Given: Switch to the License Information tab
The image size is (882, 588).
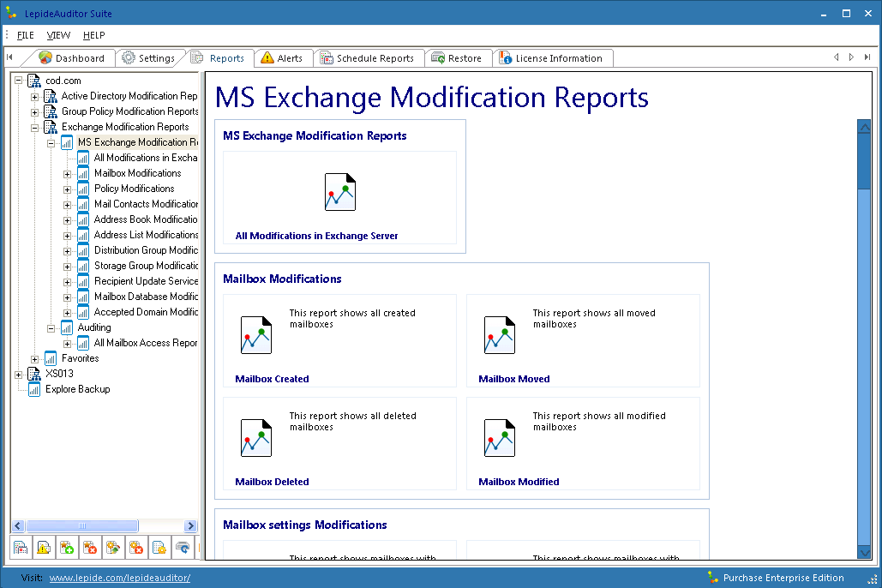Looking at the screenshot, I should tap(552, 58).
